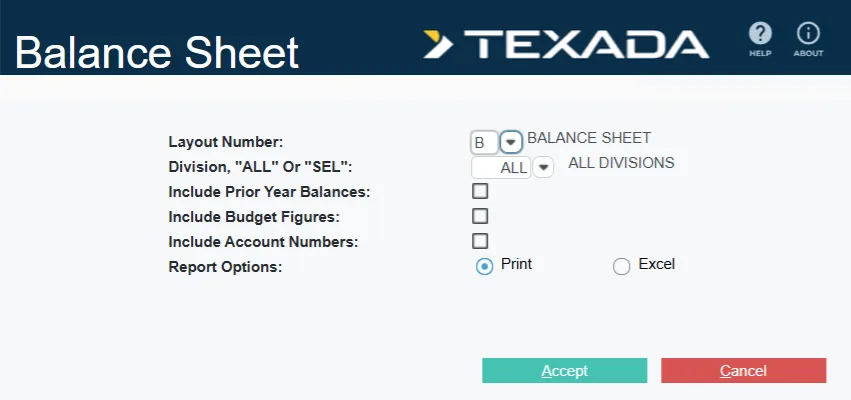Check Include Account Numbers box
This screenshot has width=851, height=400.
(x=480, y=241)
